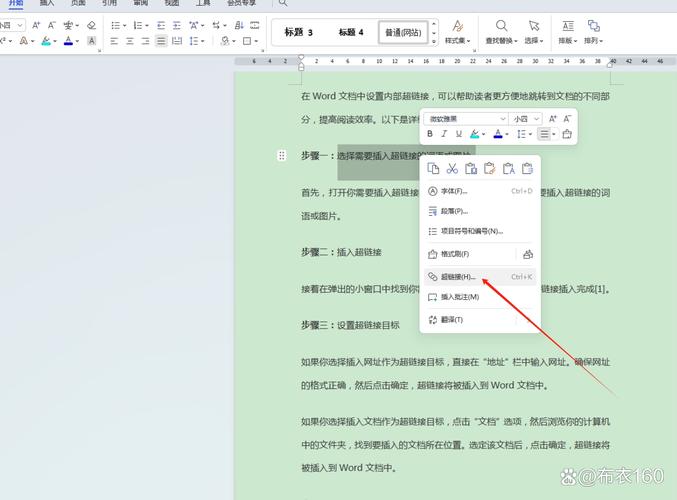The image size is (677, 500).
Task: Click the increase font size icon in ribbon
Action: point(36,25)
